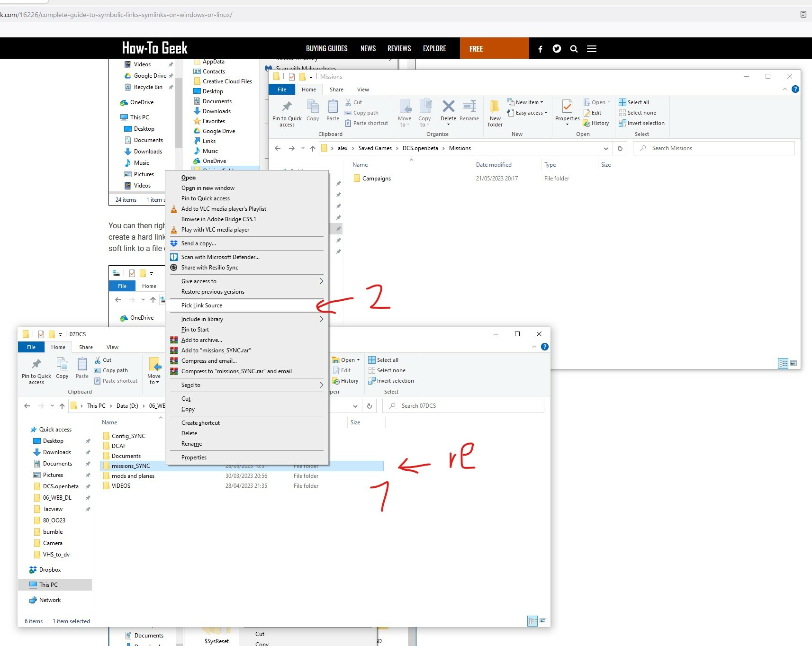
Task: Open View tab in 07DCS window
Action: click(112, 347)
